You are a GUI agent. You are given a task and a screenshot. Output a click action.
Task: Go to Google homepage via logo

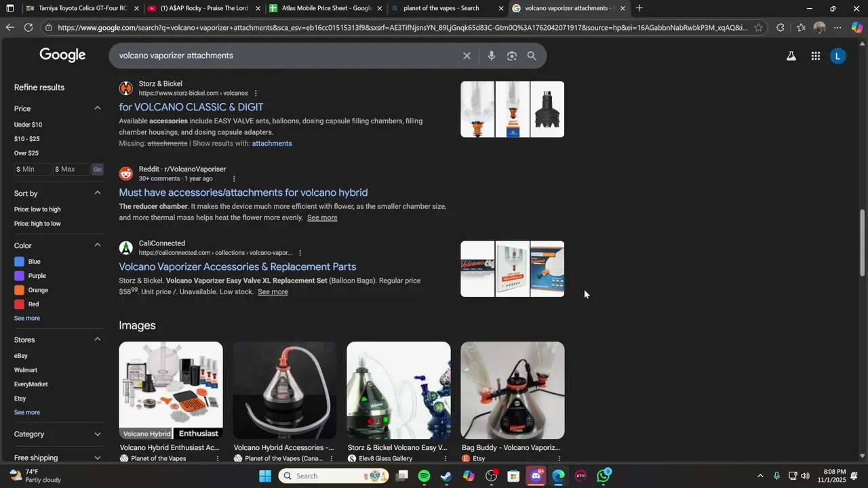[62, 55]
